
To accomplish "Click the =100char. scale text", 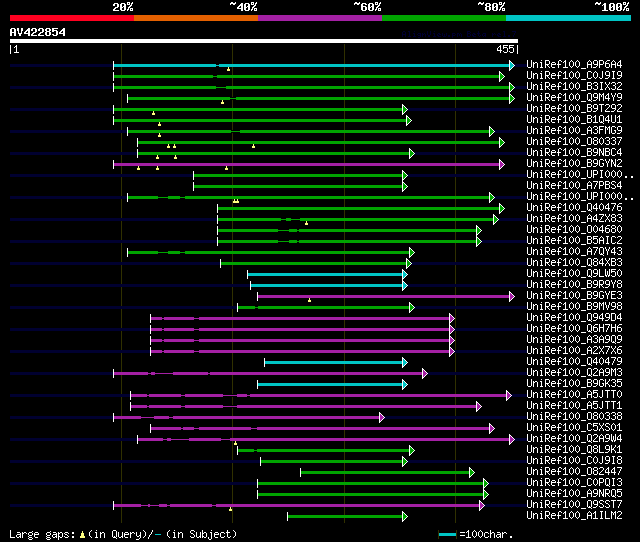I will point(486,534).
